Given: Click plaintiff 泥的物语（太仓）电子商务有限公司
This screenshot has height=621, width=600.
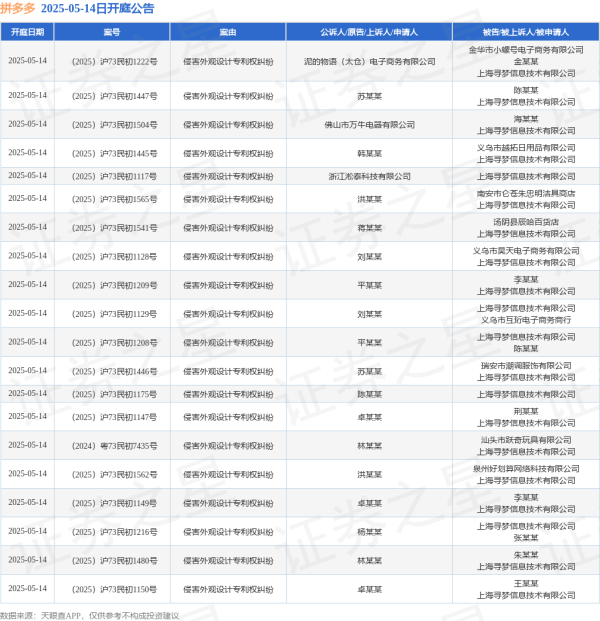Looking at the screenshot, I should pyautogui.click(x=370, y=62).
